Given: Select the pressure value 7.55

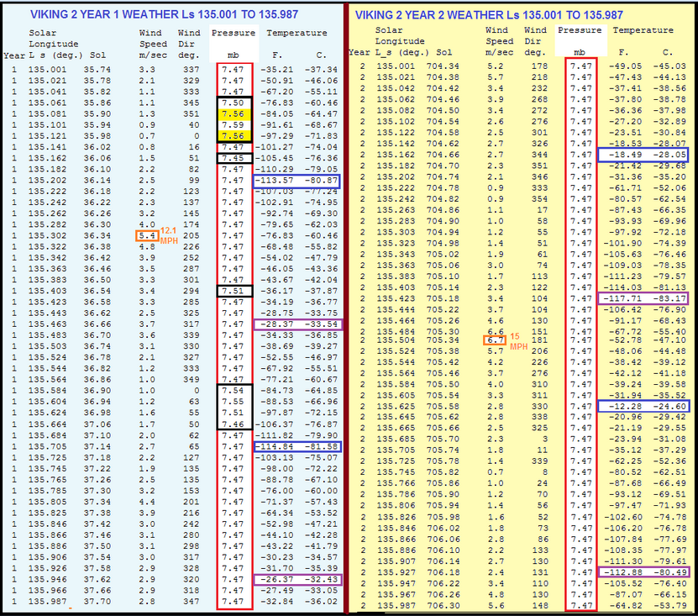Looking at the screenshot, I should tap(234, 402).
